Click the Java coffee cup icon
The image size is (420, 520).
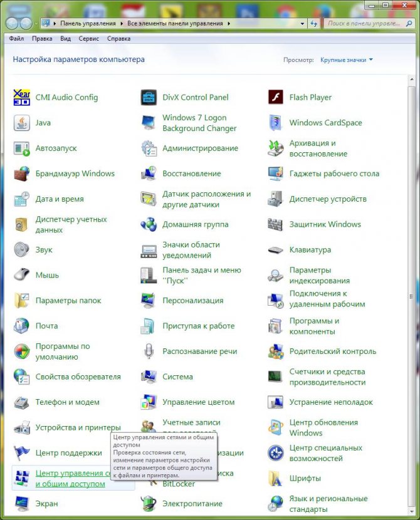click(x=21, y=123)
